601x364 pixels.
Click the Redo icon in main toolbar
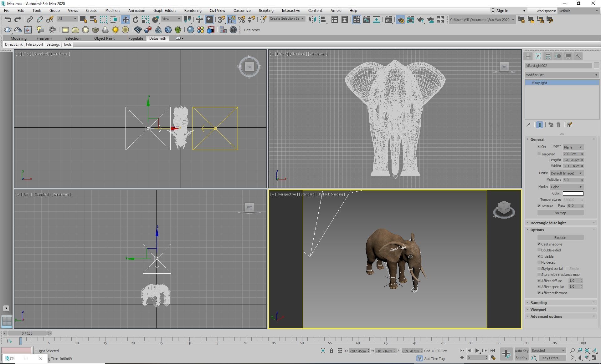pos(18,20)
